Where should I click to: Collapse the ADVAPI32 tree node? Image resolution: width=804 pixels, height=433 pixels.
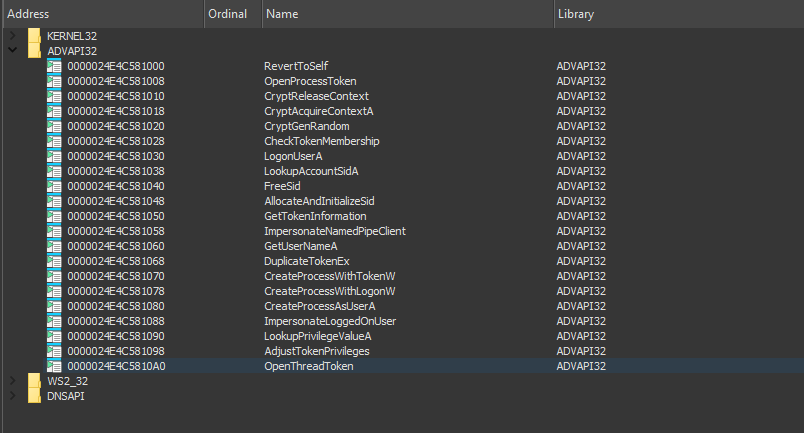(13, 50)
